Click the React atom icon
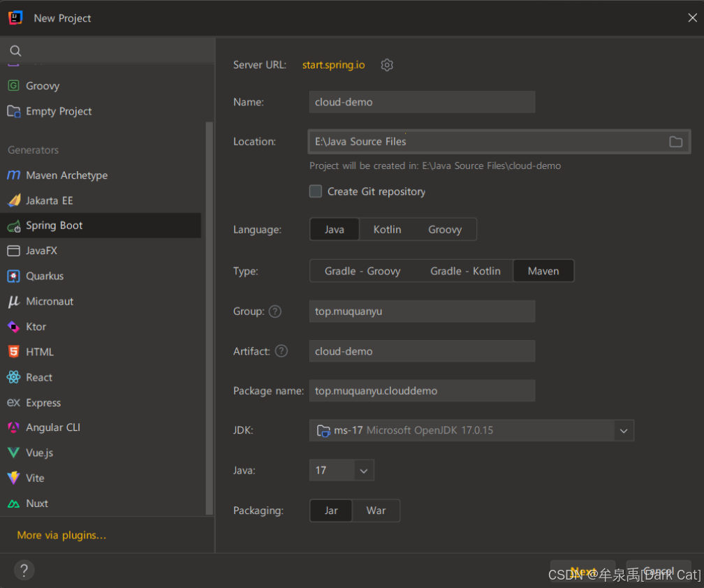Viewport: 704px width, 588px height. [13, 377]
